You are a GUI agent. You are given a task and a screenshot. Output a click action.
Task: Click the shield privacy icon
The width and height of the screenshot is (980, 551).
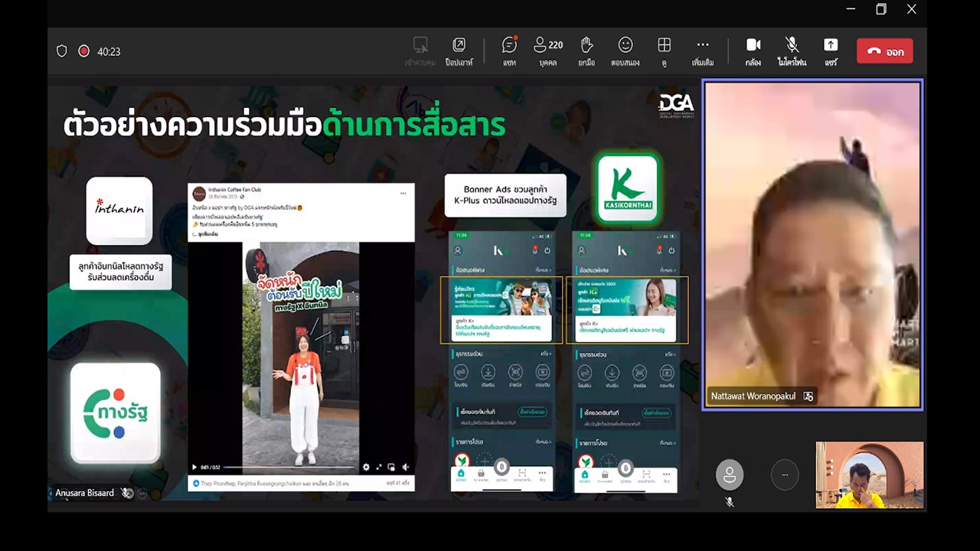click(62, 51)
